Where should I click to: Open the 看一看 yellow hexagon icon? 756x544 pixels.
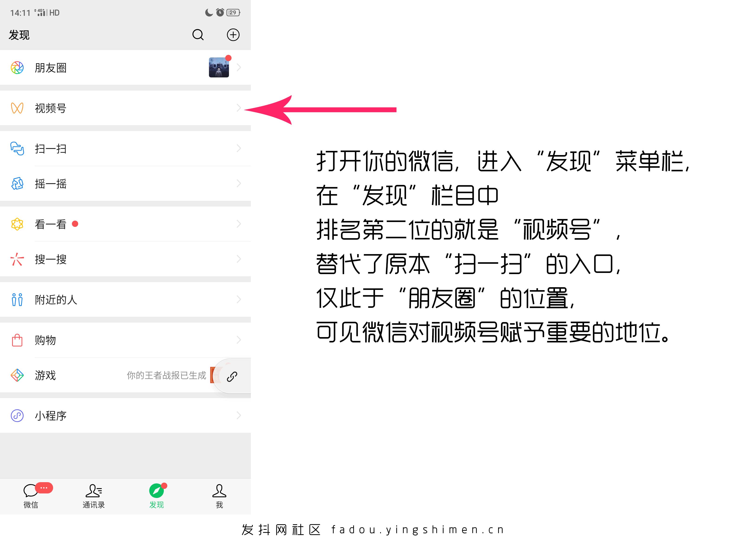pyautogui.click(x=17, y=224)
